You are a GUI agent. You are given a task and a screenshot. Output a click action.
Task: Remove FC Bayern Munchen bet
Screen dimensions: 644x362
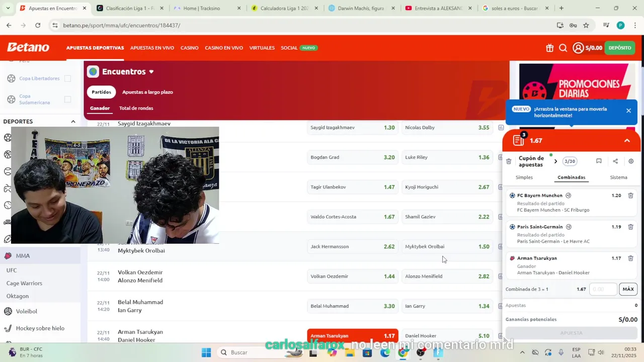pyautogui.click(x=630, y=196)
